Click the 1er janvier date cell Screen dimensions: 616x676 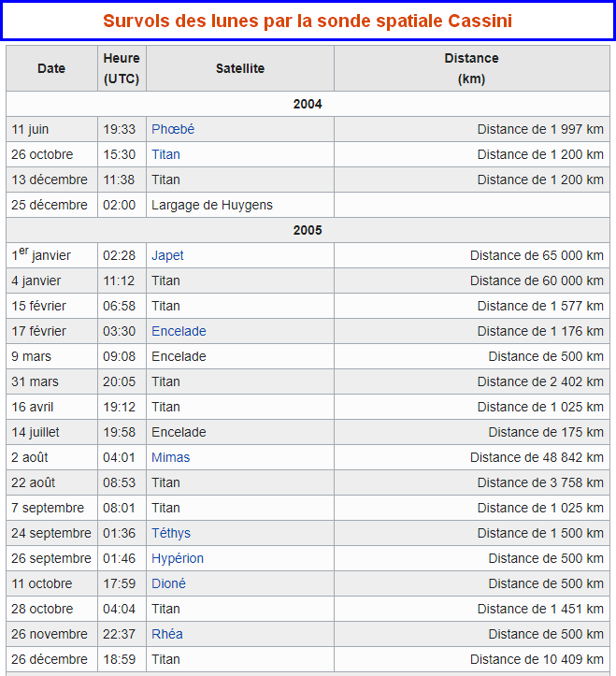point(51,255)
